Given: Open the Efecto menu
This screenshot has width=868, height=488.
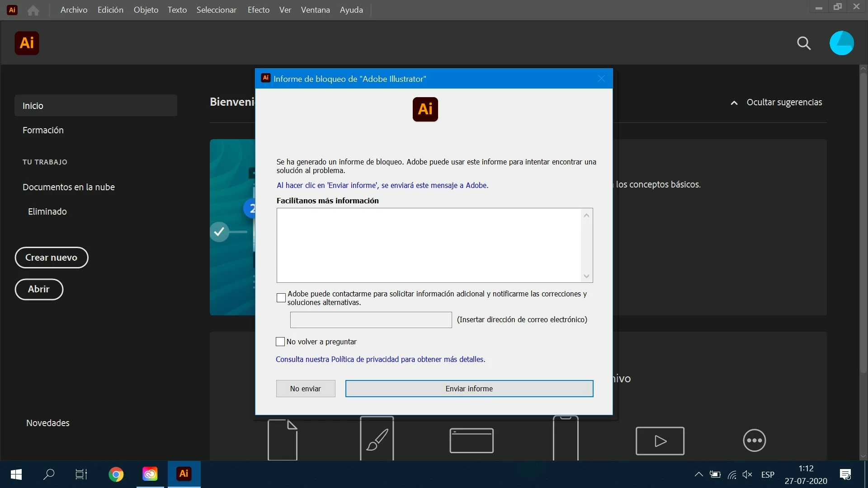Looking at the screenshot, I should pos(258,10).
